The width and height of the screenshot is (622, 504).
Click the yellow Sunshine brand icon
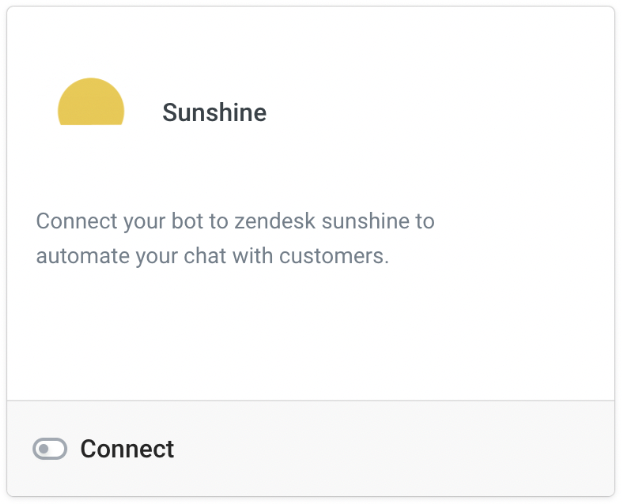click(x=91, y=102)
